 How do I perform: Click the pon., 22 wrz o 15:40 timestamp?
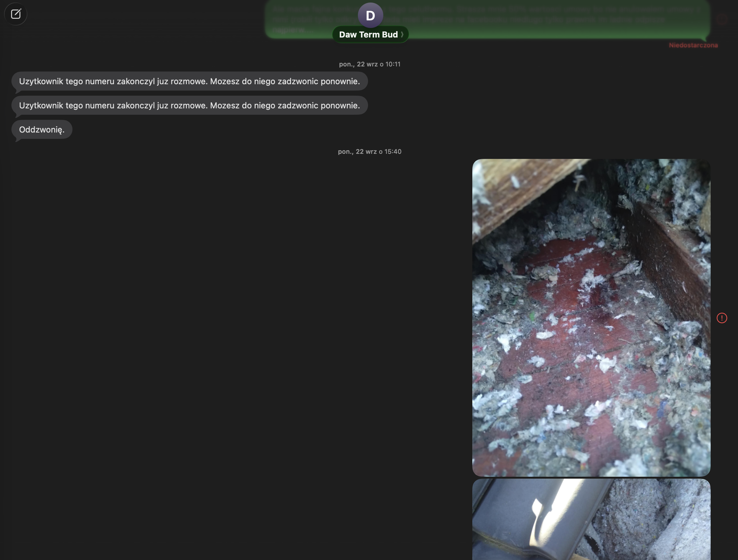point(369,151)
